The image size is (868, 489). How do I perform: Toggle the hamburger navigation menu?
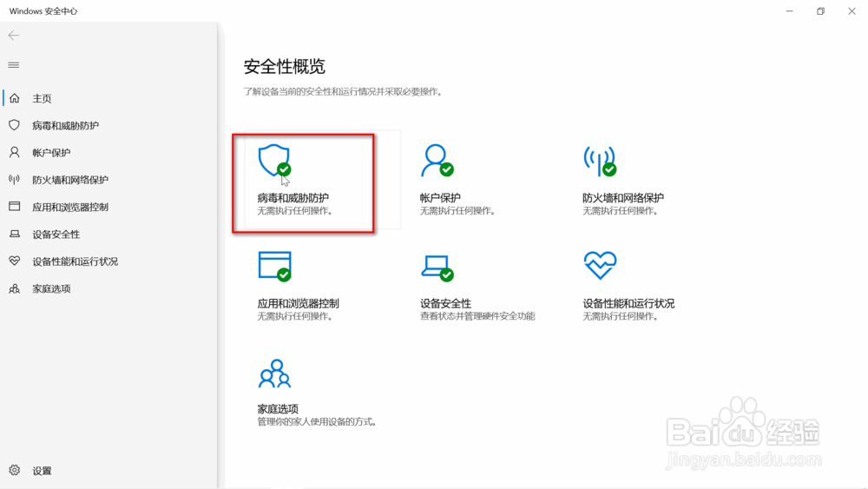pos(14,65)
